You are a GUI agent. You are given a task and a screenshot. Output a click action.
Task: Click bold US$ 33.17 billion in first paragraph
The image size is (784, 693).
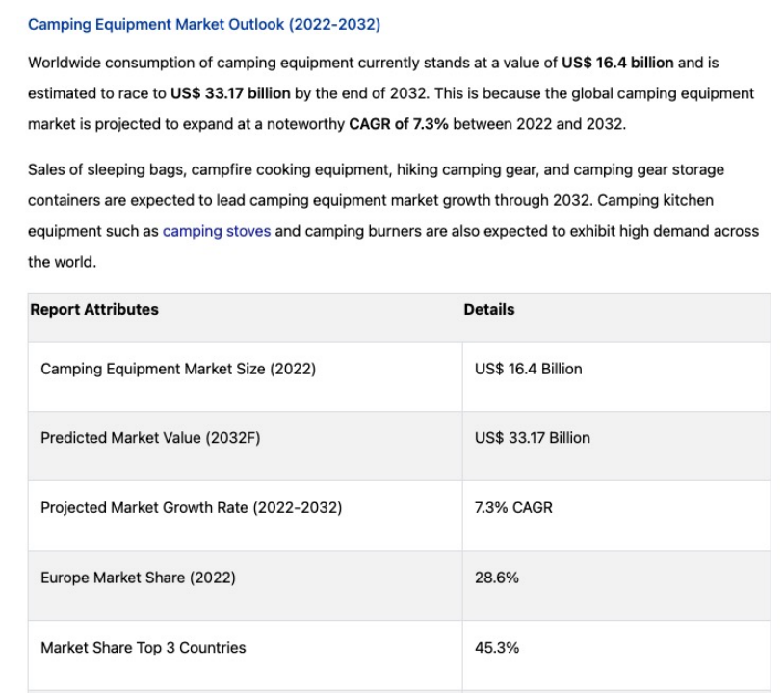click(x=230, y=94)
